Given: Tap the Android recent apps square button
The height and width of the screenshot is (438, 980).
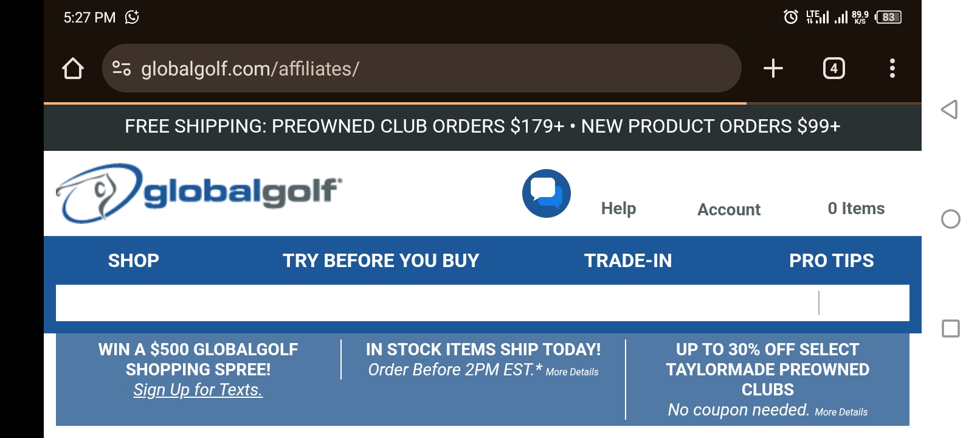Looking at the screenshot, I should [x=950, y=328].
